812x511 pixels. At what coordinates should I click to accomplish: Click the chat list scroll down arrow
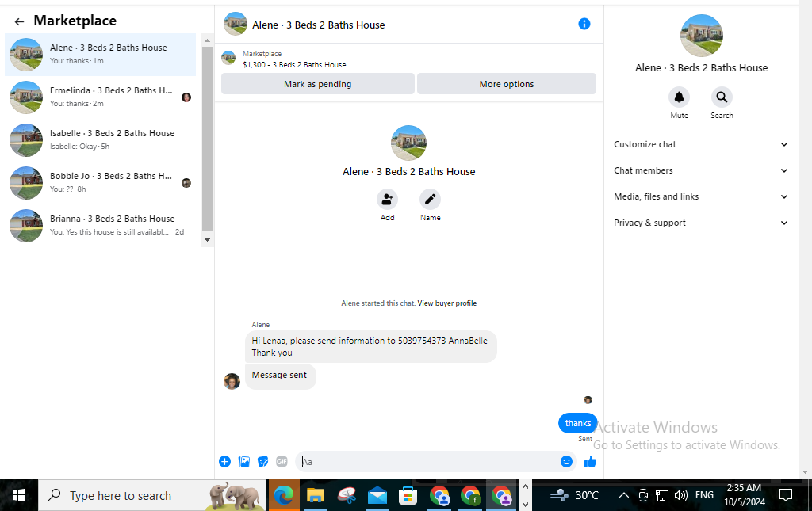pos(207,240)
